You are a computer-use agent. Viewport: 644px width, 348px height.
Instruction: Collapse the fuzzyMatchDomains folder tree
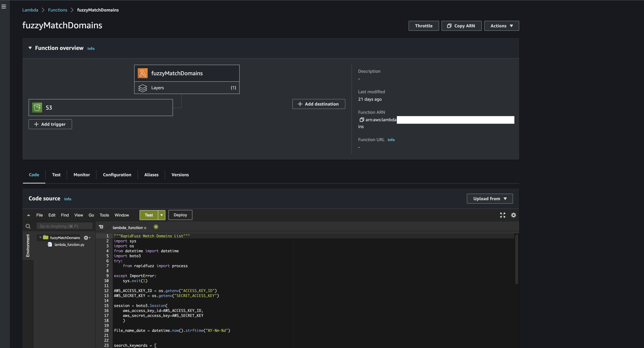point(40,237)
